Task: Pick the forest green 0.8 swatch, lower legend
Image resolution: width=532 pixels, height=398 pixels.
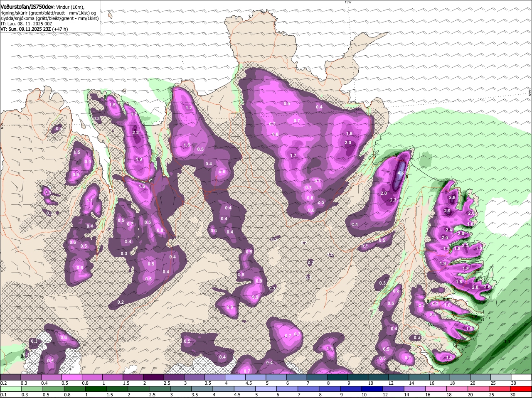Action: pyautogui.click(x=75, y=389)
